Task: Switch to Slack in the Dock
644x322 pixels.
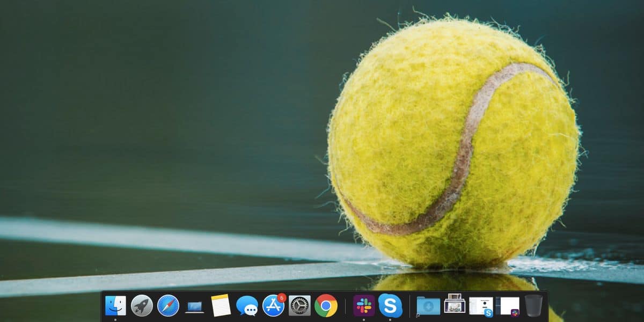Action: coord(364,305)
